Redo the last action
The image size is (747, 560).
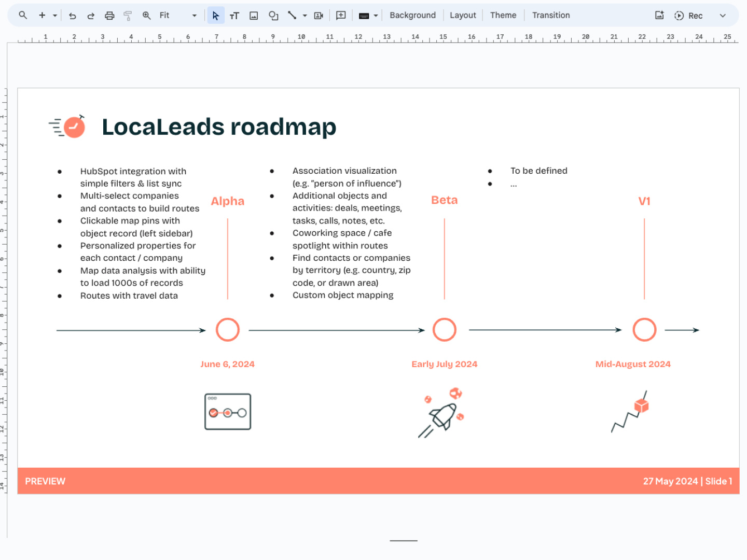tap(91, 16)
